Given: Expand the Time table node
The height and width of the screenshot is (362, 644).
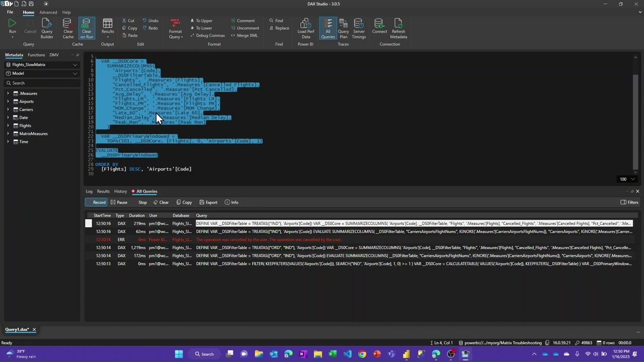Looking at the screenshot, I should 8,142.
